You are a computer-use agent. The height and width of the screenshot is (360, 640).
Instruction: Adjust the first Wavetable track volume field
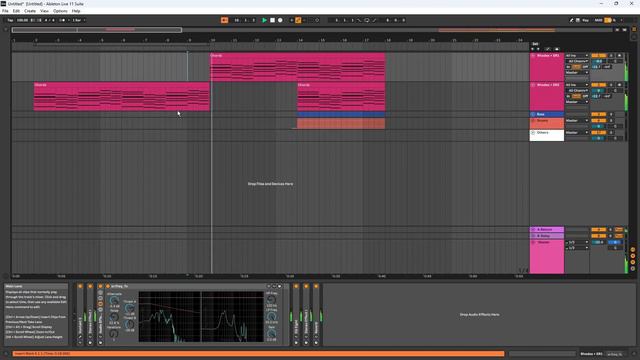point(598,61)
